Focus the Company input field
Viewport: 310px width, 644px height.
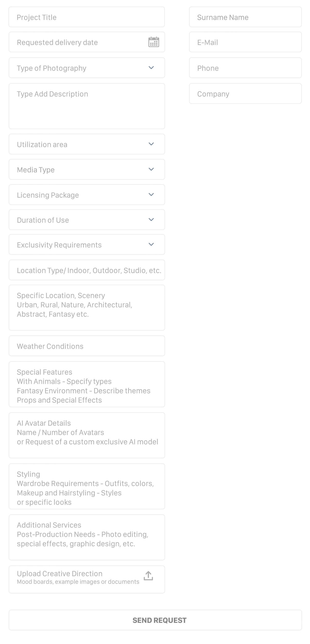[x=245, y=94]
